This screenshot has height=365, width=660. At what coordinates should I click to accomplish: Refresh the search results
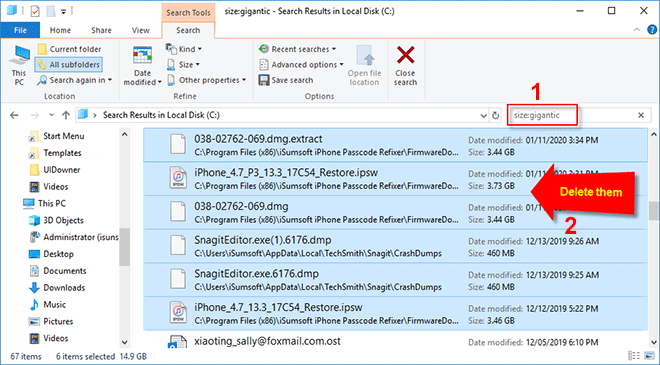pyautogui.click(x=495, y=115)
